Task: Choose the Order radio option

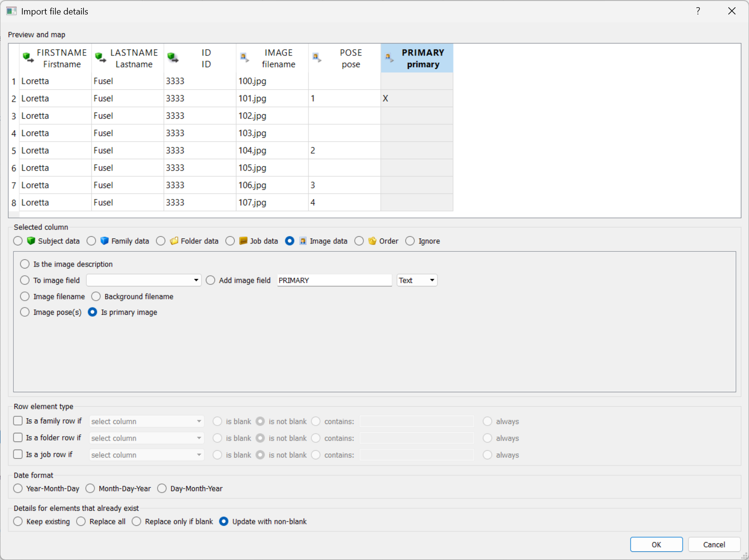Action: pos(359,241)
